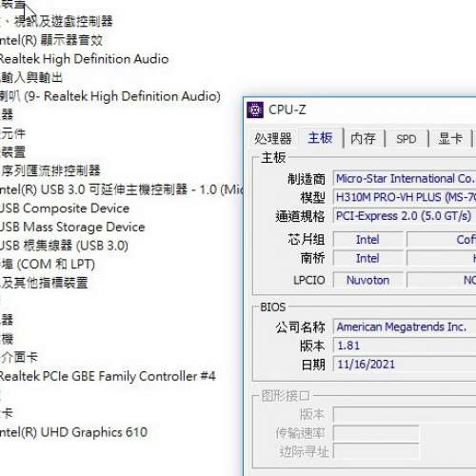Click the BIOS version 1.81 field

(x=405, y=346)
